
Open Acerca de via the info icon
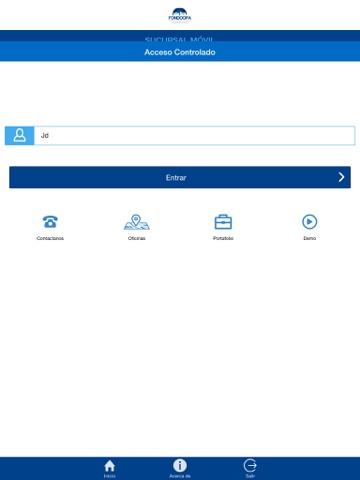180,465
